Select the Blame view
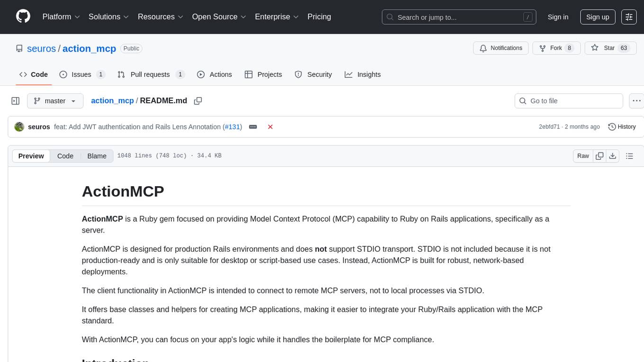The image size is (644, 362). 97,156
